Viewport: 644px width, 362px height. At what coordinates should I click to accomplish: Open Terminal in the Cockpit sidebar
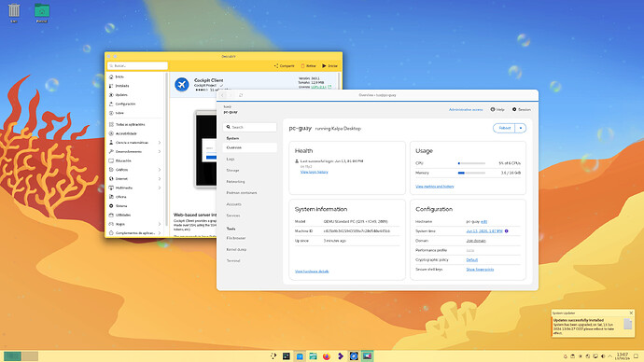(233, 260)
